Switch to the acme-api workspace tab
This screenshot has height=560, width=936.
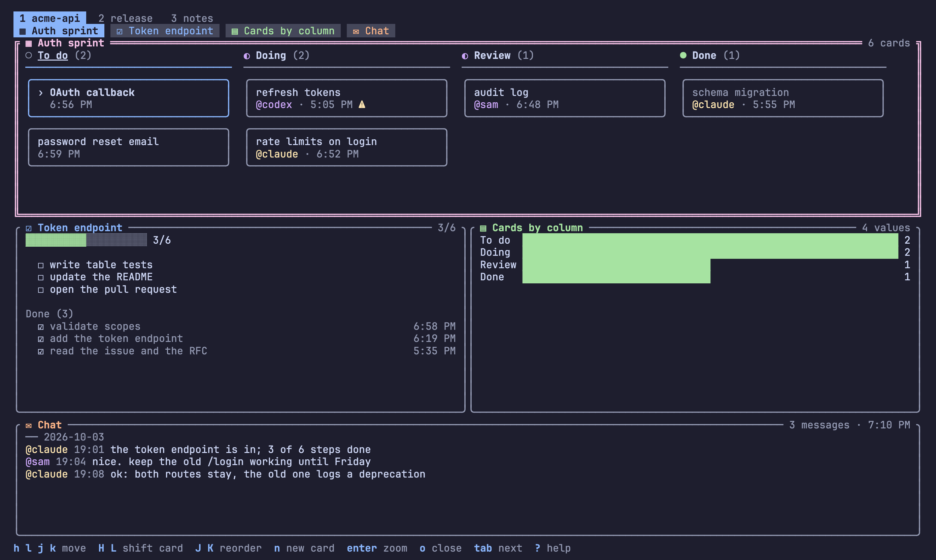point(49,18)
